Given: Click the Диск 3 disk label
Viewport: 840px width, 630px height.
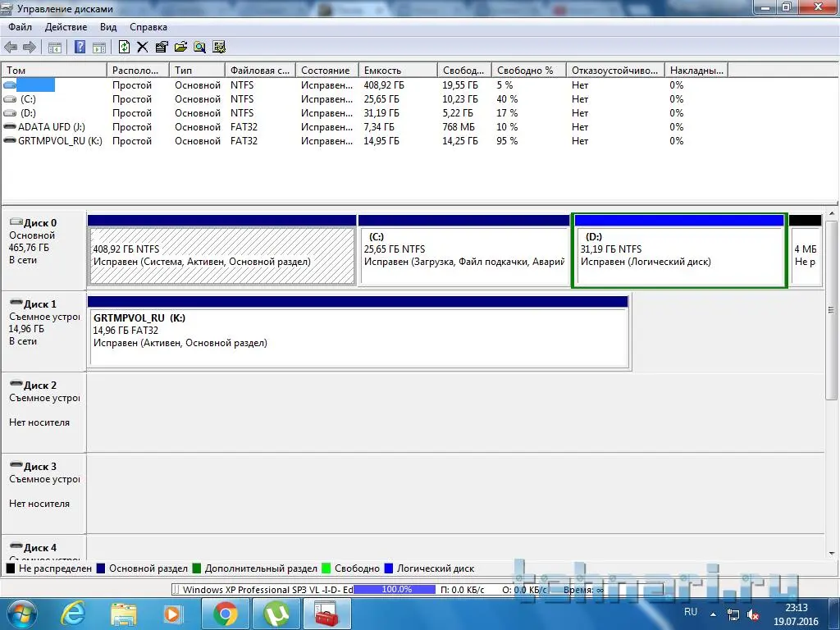Looking at the screenshot, I should (x=40, y=467).
